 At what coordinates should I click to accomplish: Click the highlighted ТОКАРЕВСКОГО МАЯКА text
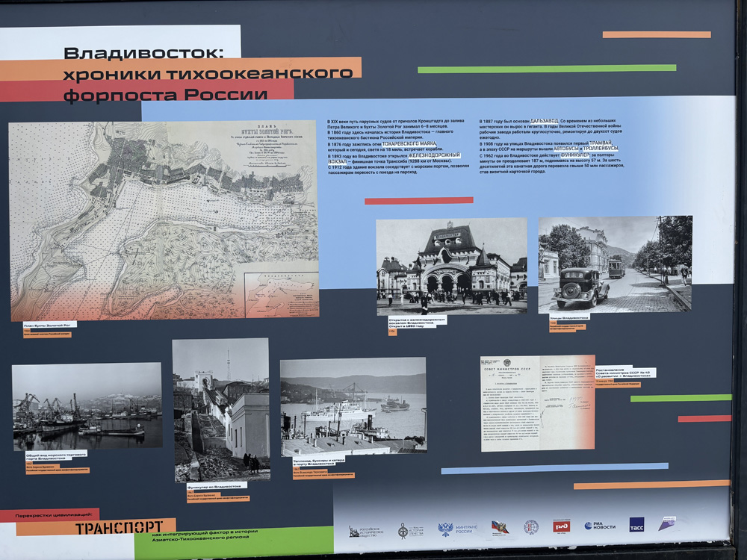(409, 143)
